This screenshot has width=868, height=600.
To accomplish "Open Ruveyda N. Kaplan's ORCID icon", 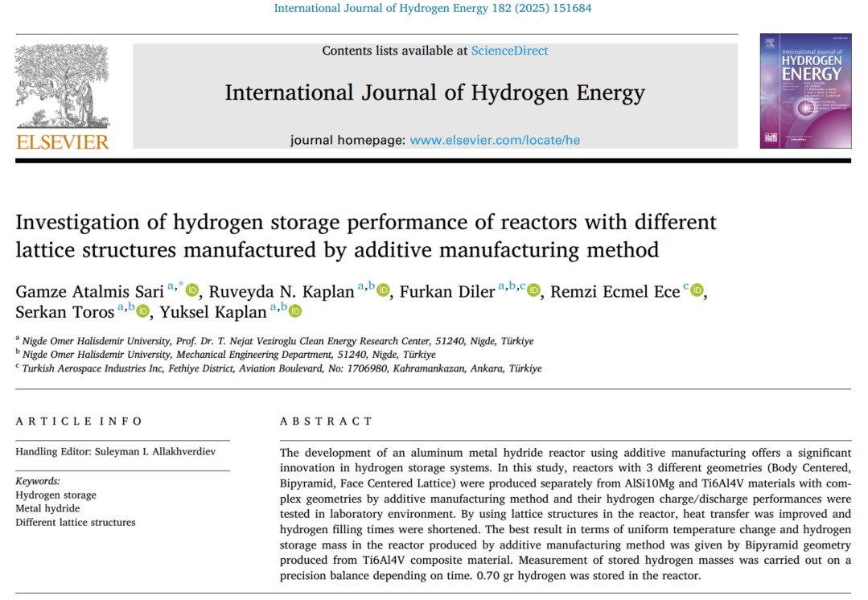I will click(383, 290).
